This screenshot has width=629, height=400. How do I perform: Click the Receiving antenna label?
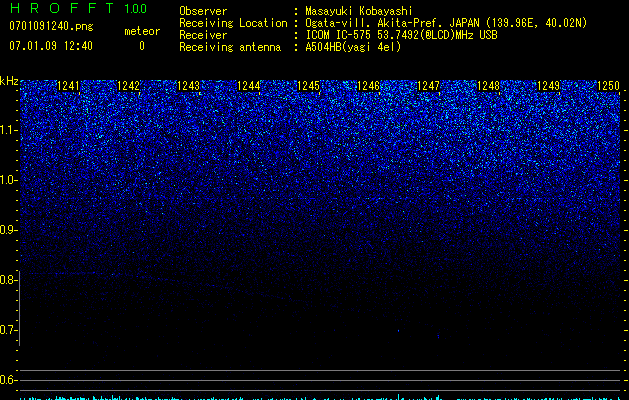230,47
